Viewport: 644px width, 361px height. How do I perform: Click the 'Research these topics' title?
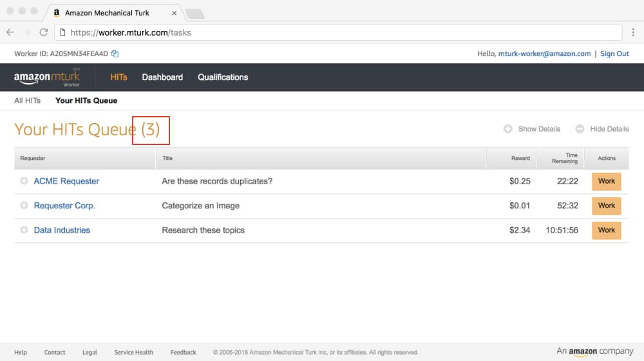tap(203, 230)
